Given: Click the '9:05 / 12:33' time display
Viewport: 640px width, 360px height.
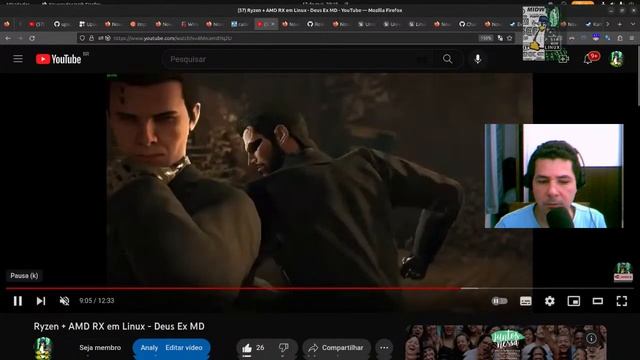Looking at the screenshot, I should [97, 301].
